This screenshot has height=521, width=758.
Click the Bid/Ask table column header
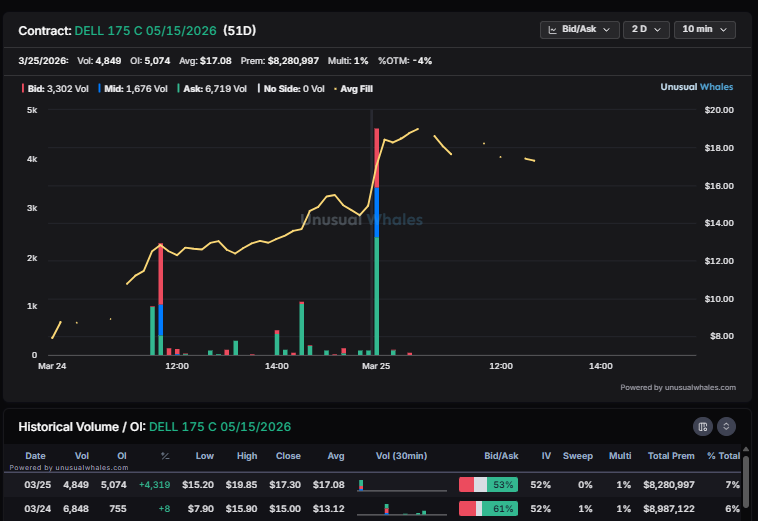click(x=501, y=456)
